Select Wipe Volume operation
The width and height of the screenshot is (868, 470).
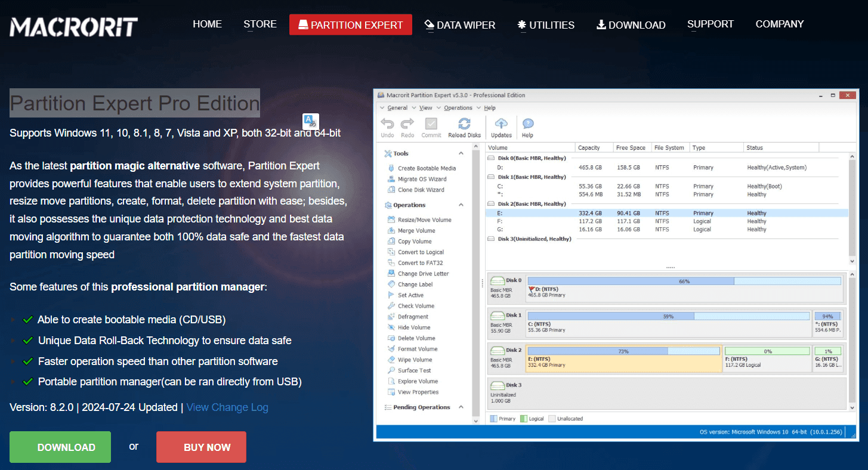410,359
